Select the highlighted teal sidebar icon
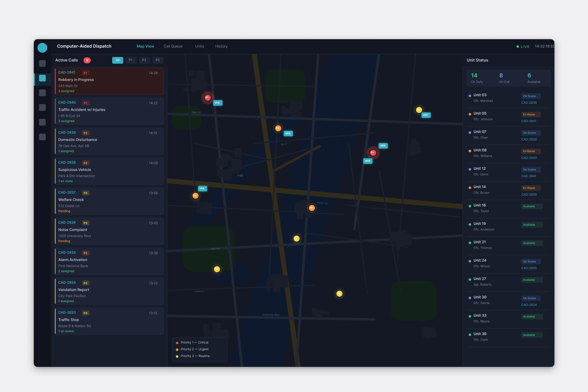The image size is (588, 392). click(42, 78)
